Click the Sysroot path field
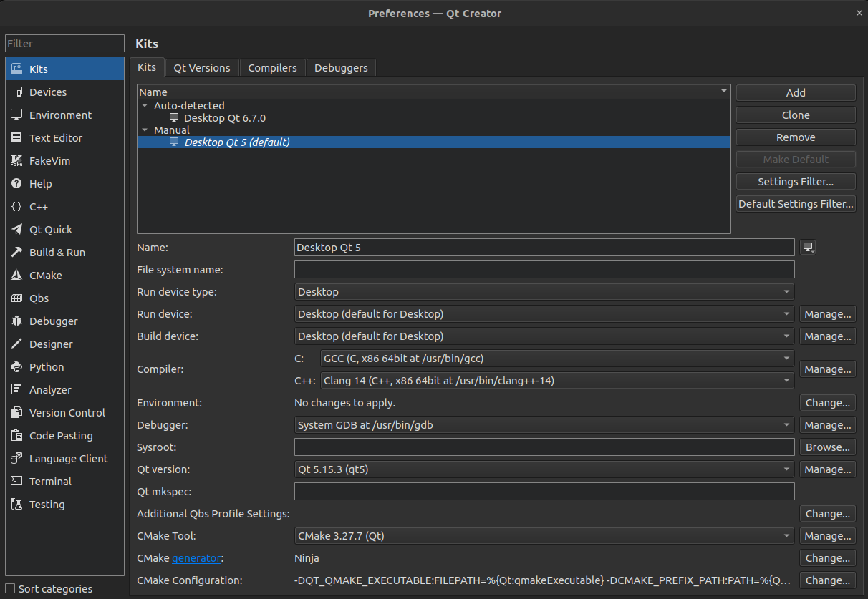Screen dimensions: 868x599 tap(544, 447)
